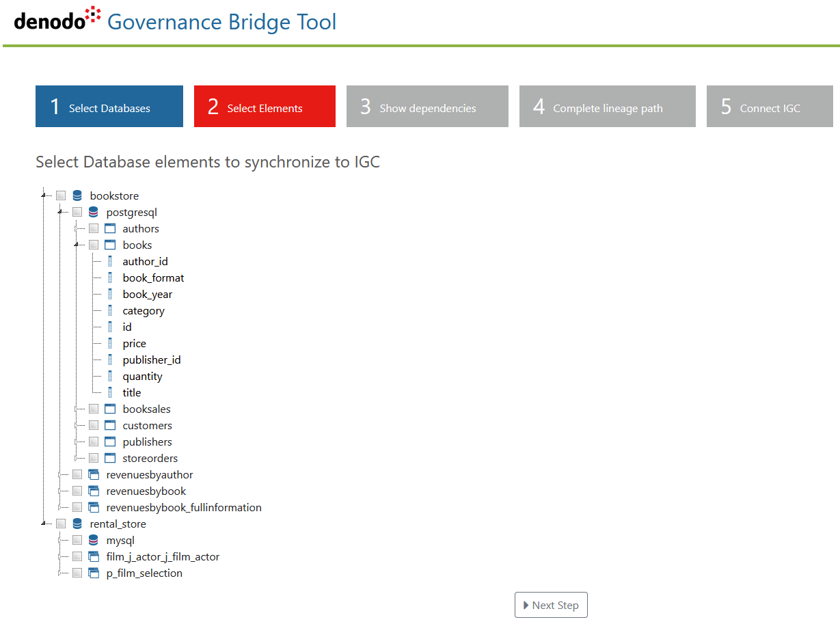The width and height of the screenshot is (840, 624).
Task: Tick the authors checkbox
Action: (94, 229)
